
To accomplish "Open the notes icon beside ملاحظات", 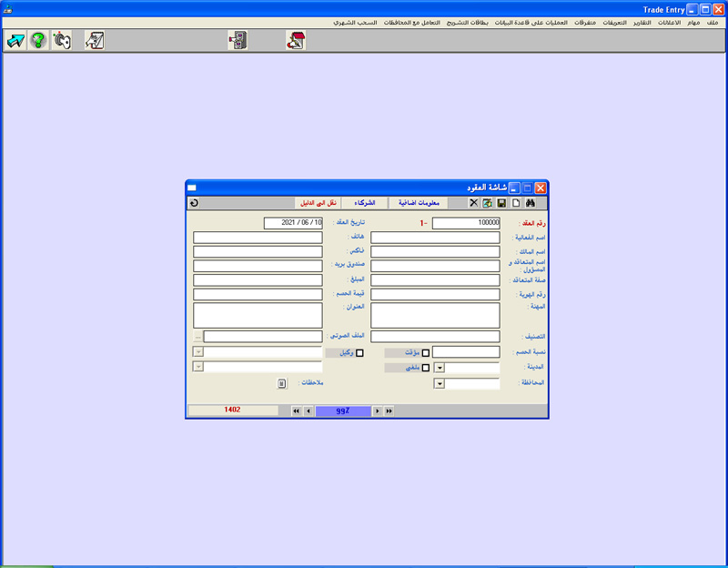I will (281, 384).
